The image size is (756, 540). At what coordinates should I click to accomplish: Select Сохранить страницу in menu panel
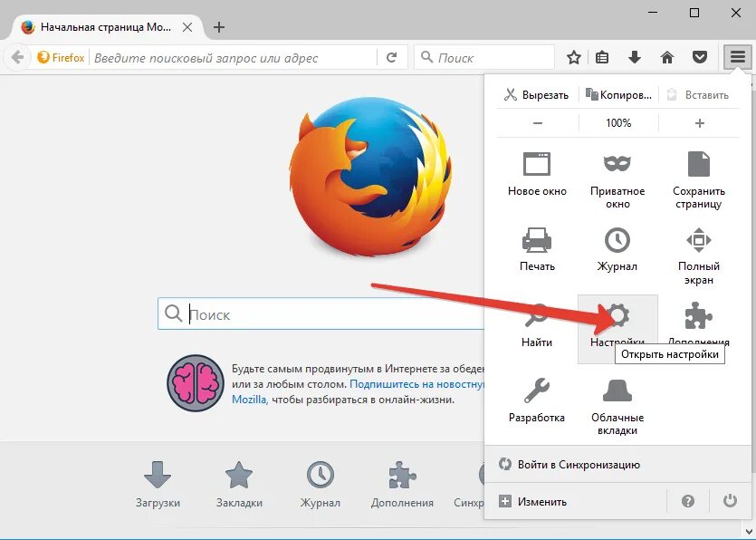[x=699, y=180]
